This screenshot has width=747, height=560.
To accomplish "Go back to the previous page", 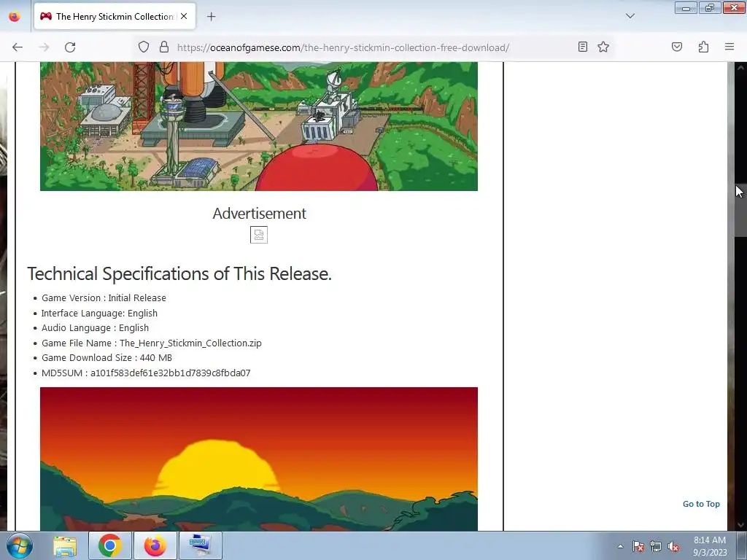I will (18, 47).
